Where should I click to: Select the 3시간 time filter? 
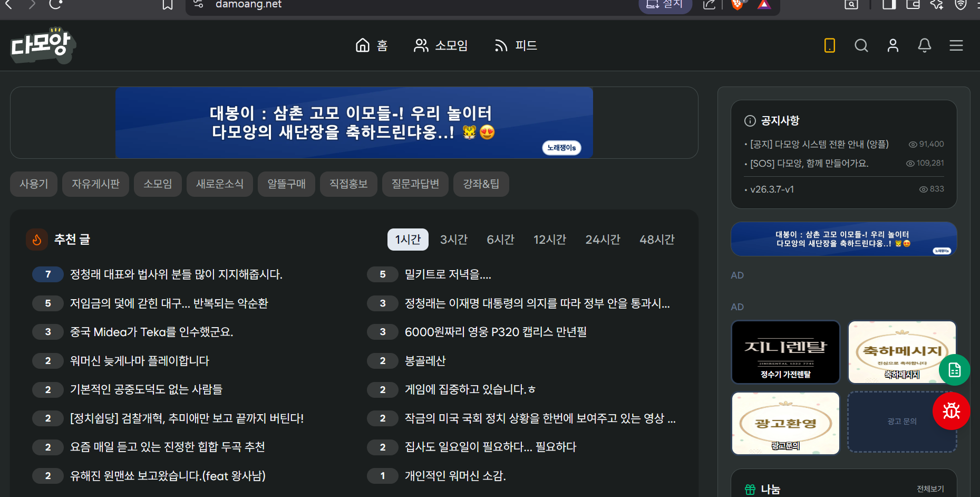(x=454, y=240)
